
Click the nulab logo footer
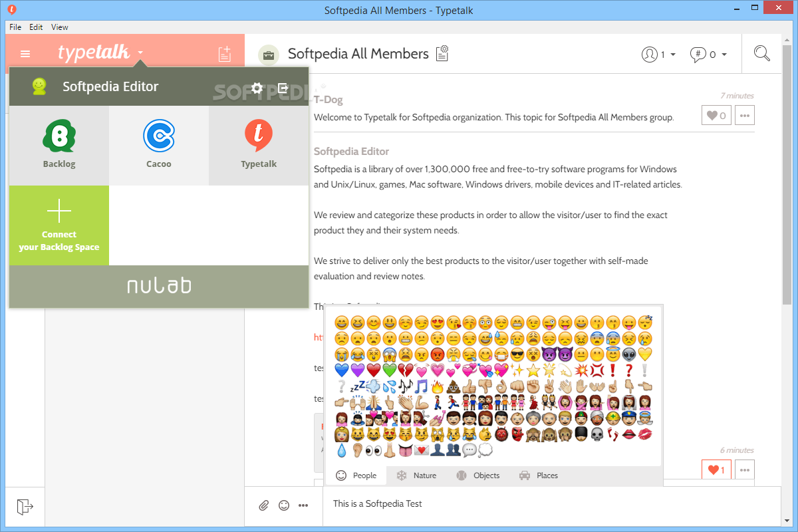click(159, 286)
